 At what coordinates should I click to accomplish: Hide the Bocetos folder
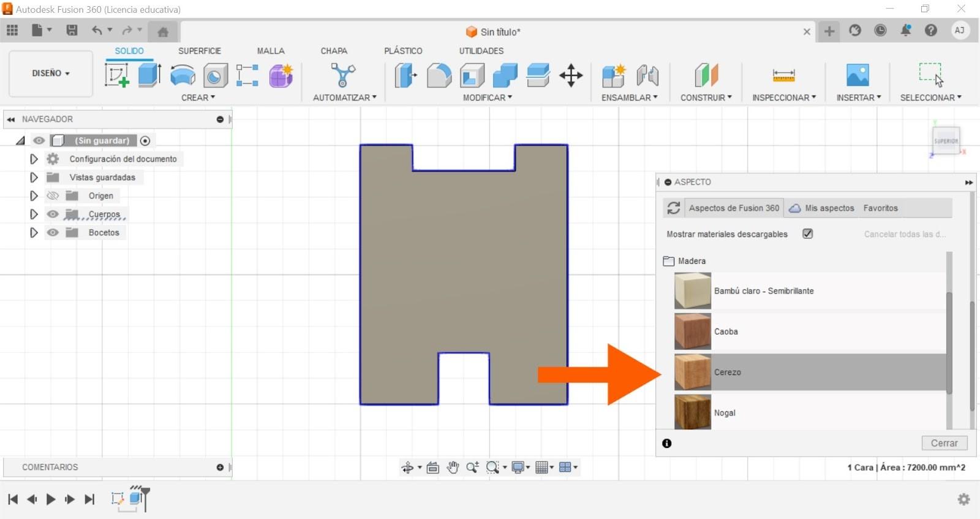click(x=53, y=232)
